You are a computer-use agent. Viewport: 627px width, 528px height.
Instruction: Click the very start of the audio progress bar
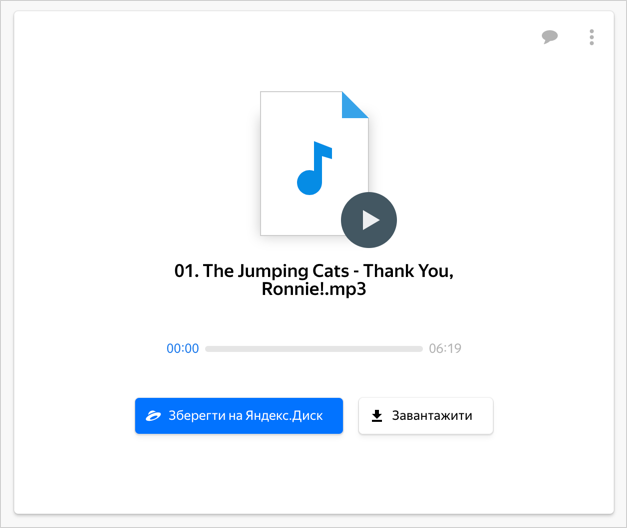(x=207, y=349)
